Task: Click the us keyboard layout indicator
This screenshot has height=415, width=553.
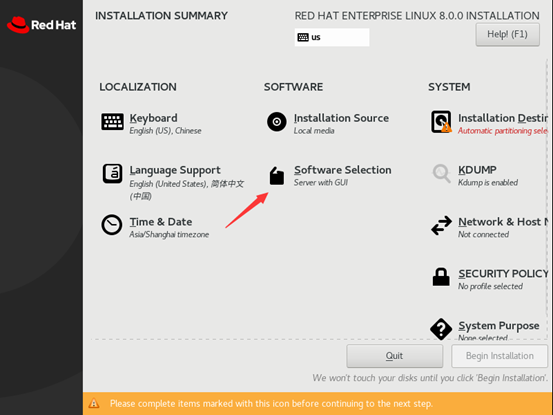Action: 332,37
